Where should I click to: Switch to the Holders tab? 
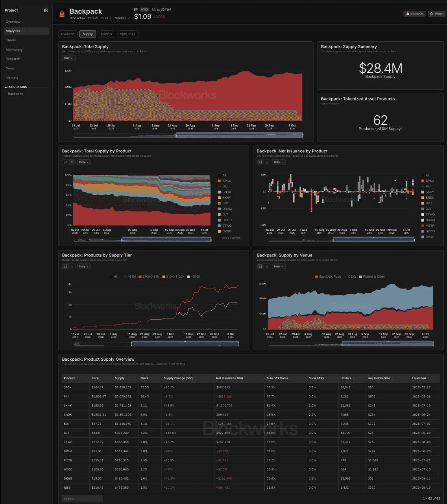106,34
